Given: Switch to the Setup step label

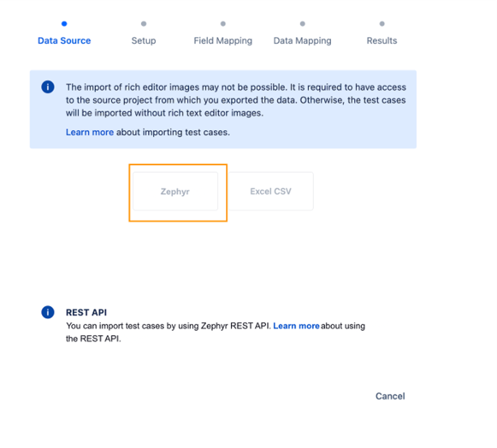Looking at the screenshot, I should point(144,41).
